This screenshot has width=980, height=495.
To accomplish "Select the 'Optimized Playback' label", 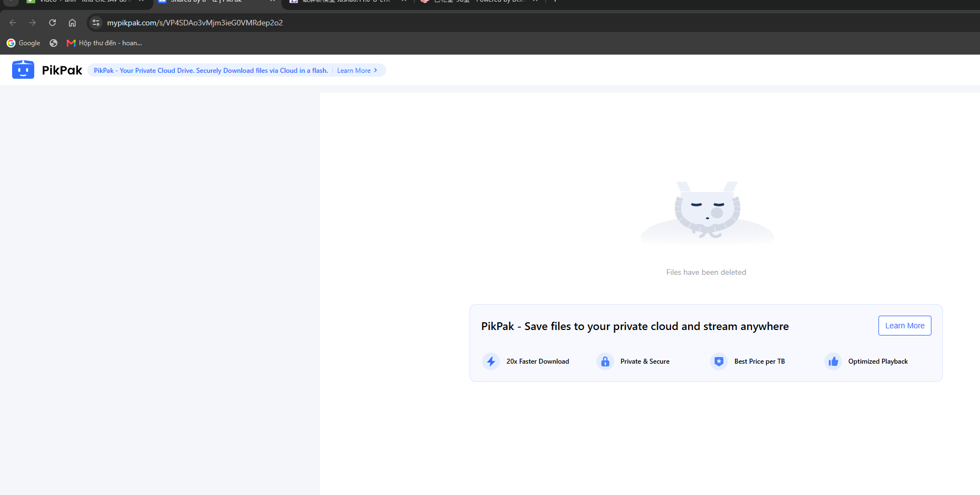I will (x=878, y=361).
